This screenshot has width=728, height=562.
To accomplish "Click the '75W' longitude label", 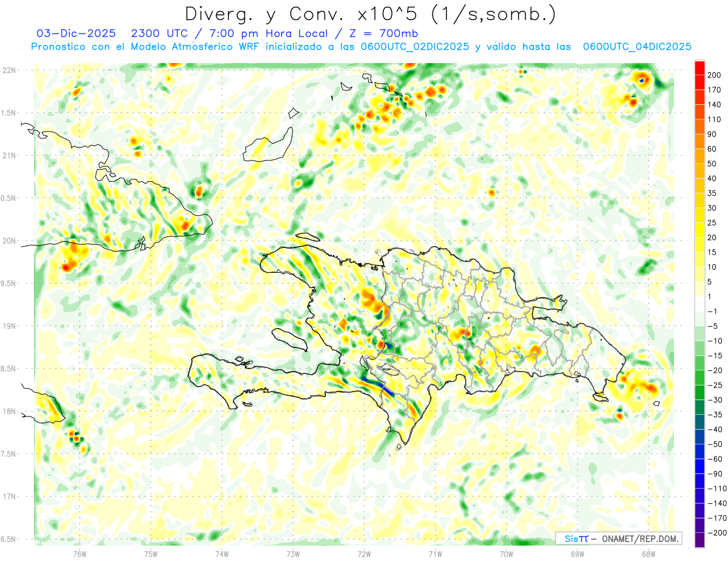I will click(151, 554).
